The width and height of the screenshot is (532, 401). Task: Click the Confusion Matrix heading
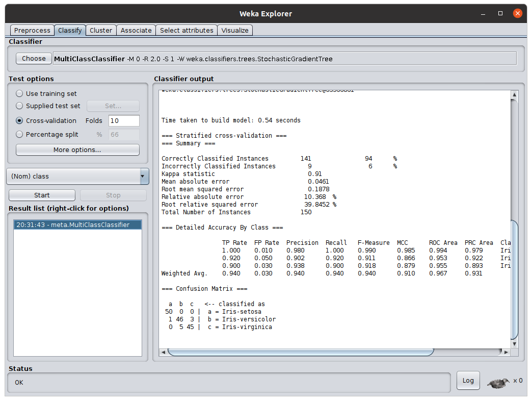(x=204, y=289)
